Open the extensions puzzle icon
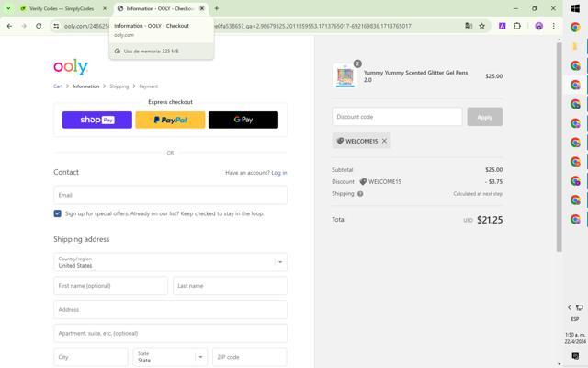The height and width of the screenshot is (368, 588). tap(517, 26)
